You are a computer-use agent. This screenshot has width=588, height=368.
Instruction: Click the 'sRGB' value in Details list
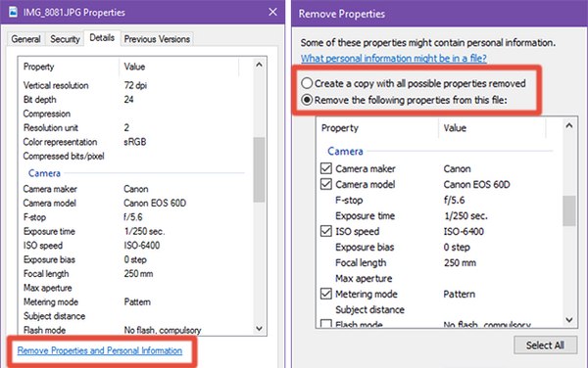[135, 142]
